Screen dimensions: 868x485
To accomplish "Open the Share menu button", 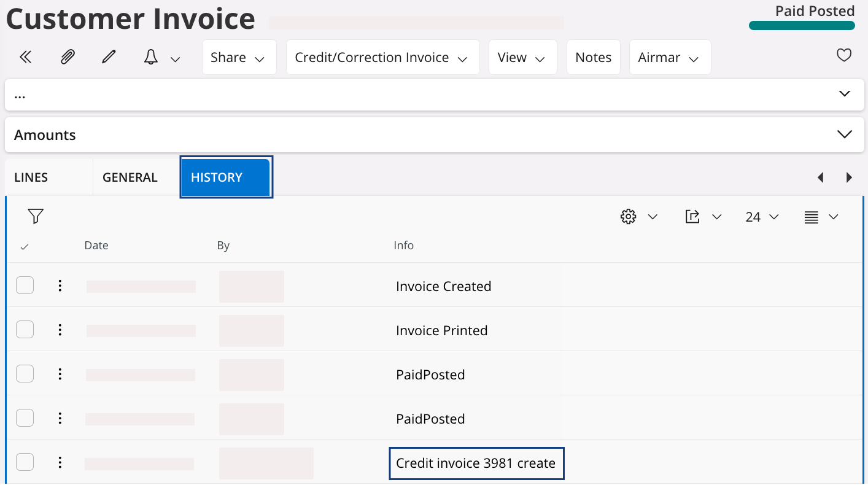I will click(x=238, y=58).
